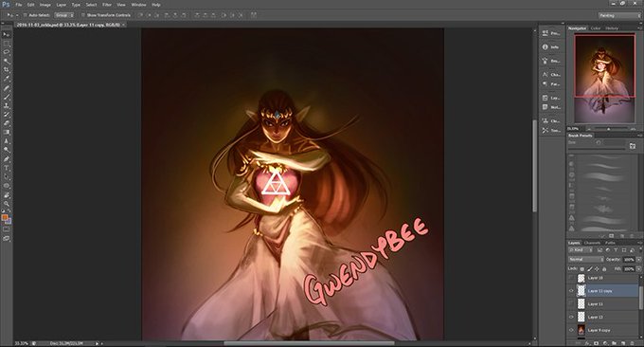Click the Navigator preview thumbnail

click(604, 79)
